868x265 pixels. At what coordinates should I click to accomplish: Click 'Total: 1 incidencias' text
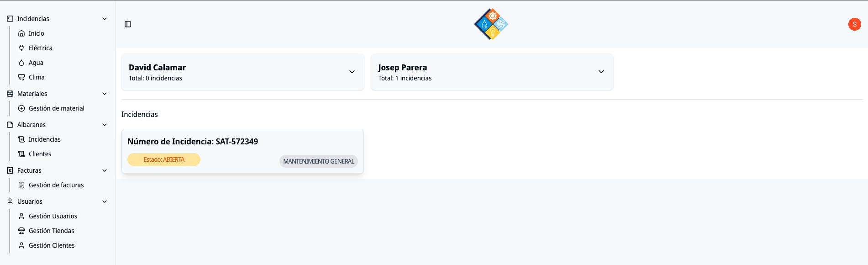point(405,78)
